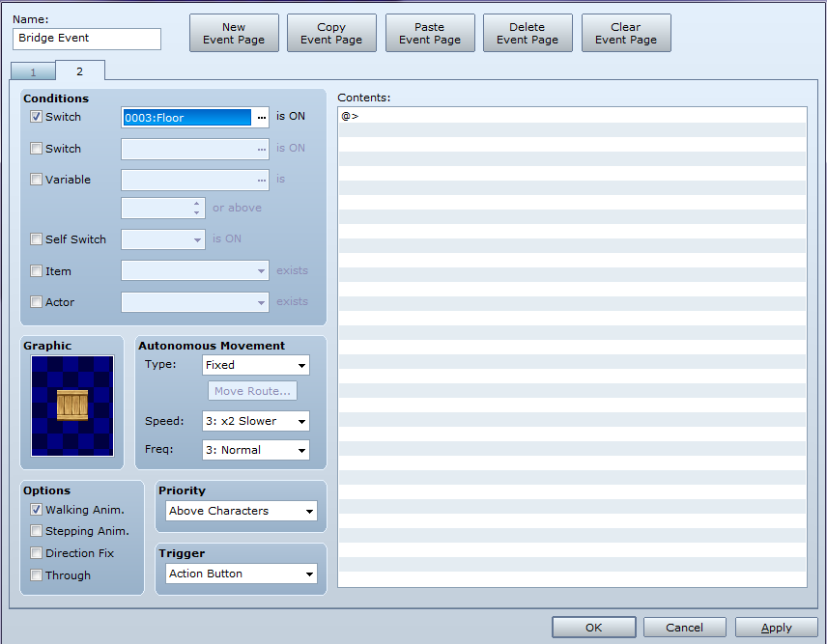Viewport: 827px width, 644px height.
Task: Select event page tab 2
Action: [79, 71]
